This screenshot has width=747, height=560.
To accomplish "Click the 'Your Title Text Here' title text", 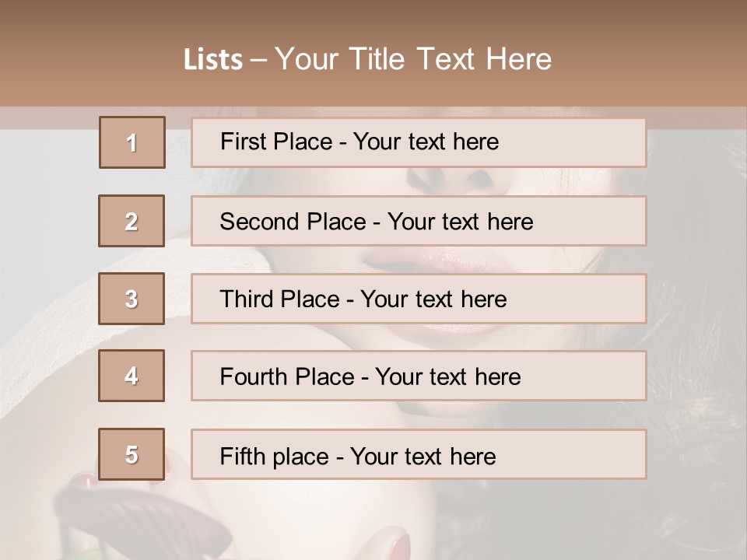I will coord(413,60).
